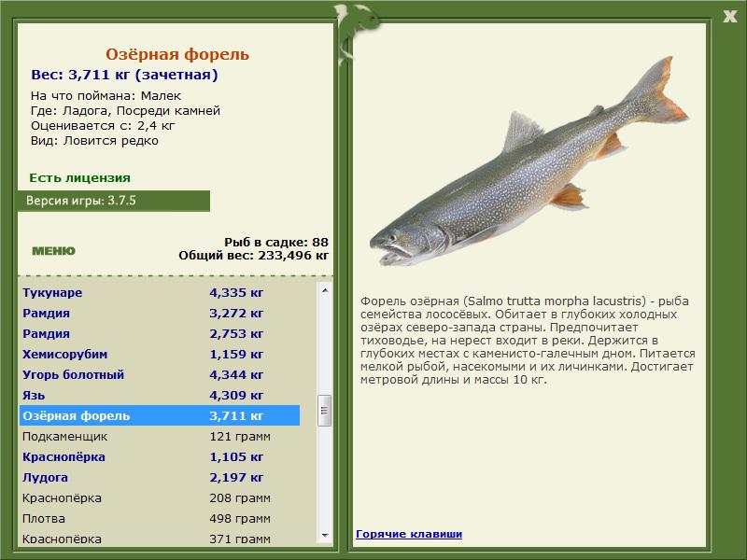The height and width of the screenshot is (560, 747).
Task: Pick Угорь болотный in the list
Action: [x=159, y=375]
